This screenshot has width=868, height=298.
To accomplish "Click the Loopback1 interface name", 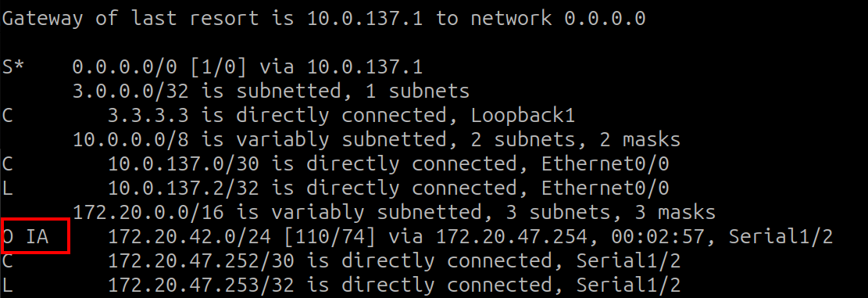I will coord(523,116).
